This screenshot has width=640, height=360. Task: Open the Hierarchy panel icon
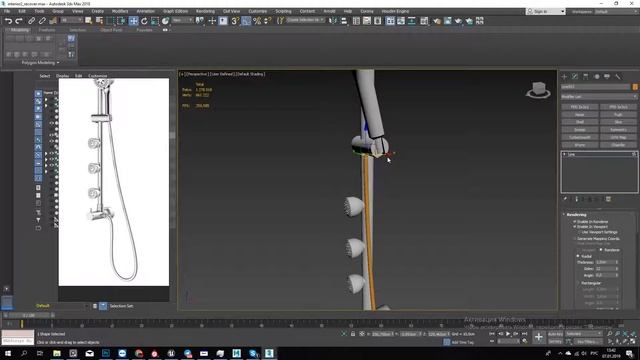click(586, 76)
